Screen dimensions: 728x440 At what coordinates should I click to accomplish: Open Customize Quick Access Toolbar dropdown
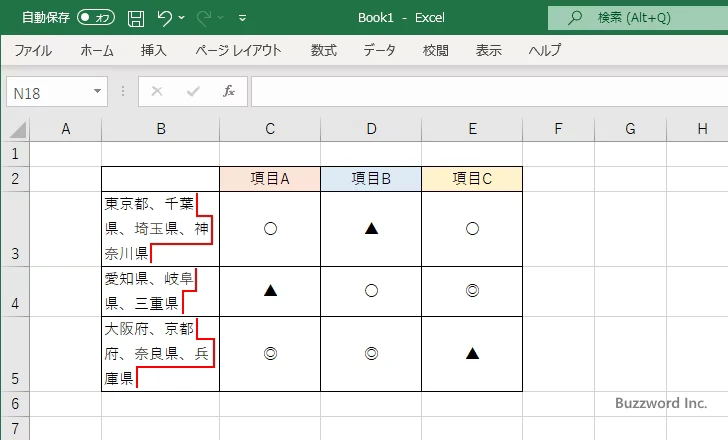(x=243, y=18)
